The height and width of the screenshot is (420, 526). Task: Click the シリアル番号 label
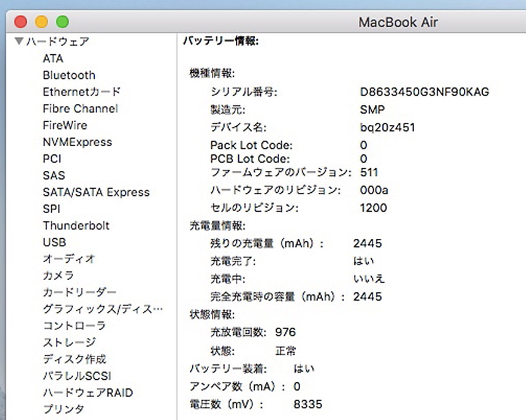(x=244, y=92)
